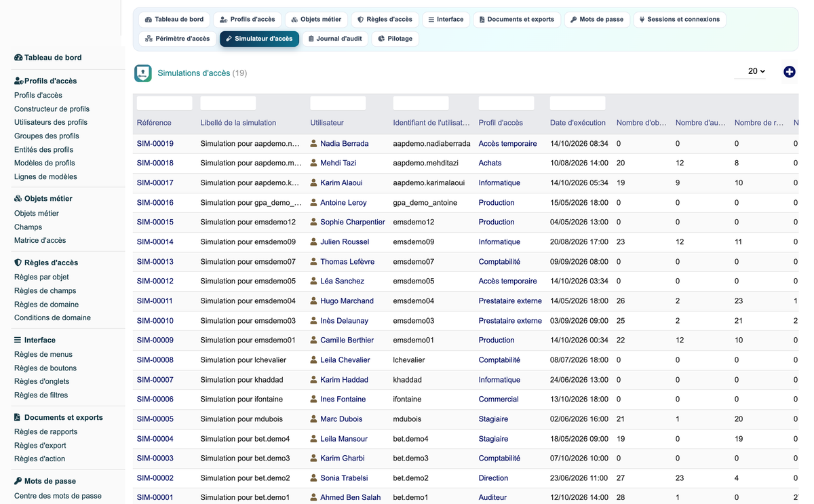The image size is (814, 504).
Task: Click user icon beside Karim Alaoui
Action: click(x=314, y=183)
